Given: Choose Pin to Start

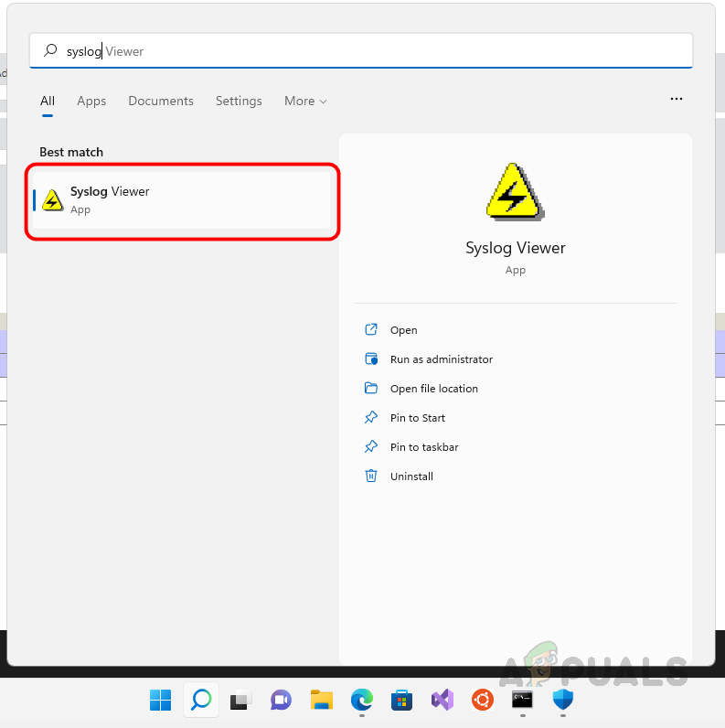Looking at the screenshot, I should point(418,418).
